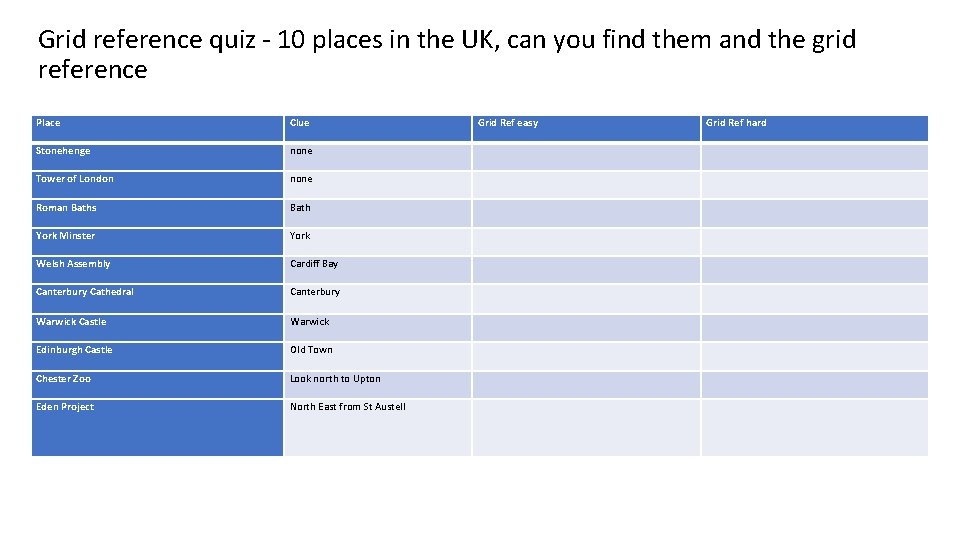
Task: Click the Old Town clue cell
Action: 311,350
